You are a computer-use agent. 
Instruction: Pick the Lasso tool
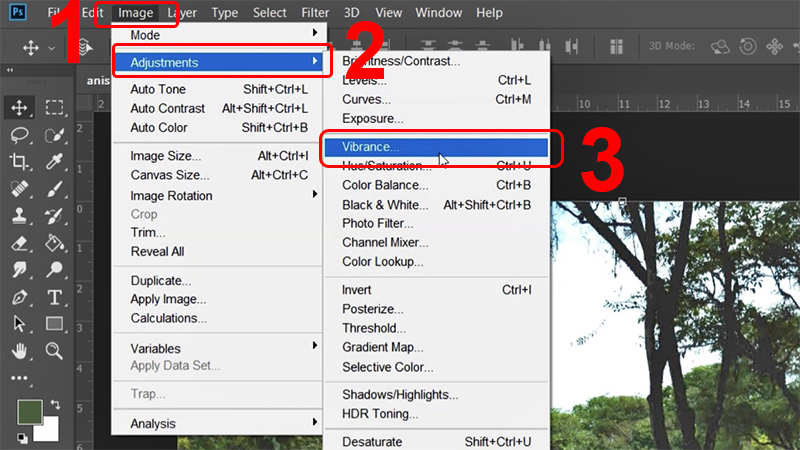click(20, 134)
